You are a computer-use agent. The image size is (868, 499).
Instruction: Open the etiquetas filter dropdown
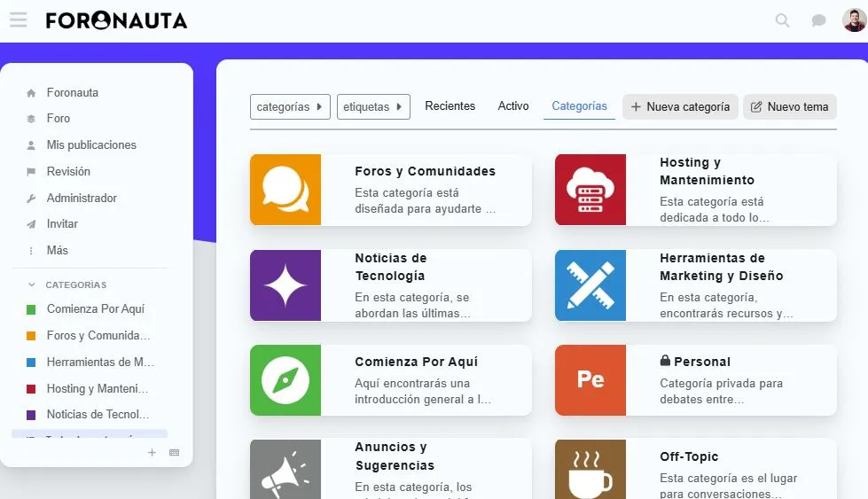[373, 106]
